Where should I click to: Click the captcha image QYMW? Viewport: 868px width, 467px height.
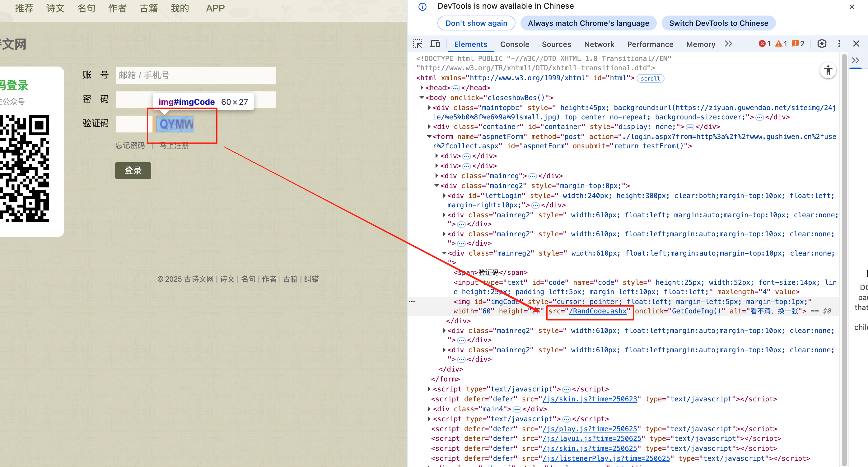(x=175, y=124)
